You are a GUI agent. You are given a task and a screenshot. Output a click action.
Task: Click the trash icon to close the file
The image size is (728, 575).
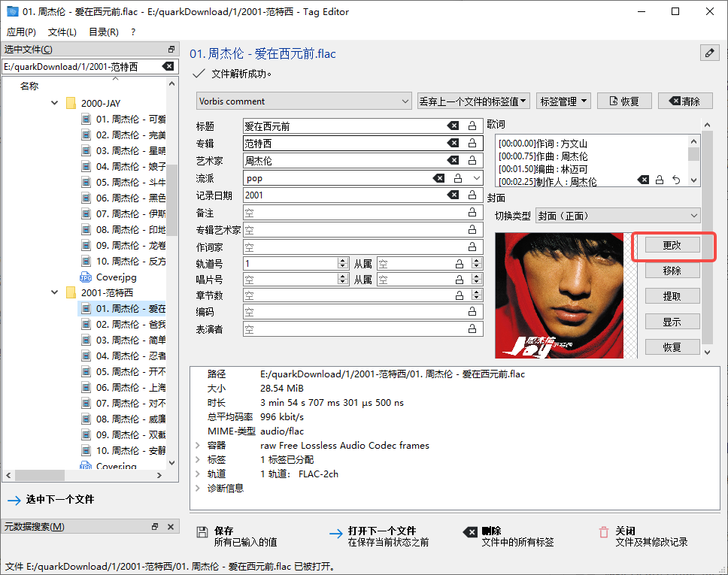(604, 532)
